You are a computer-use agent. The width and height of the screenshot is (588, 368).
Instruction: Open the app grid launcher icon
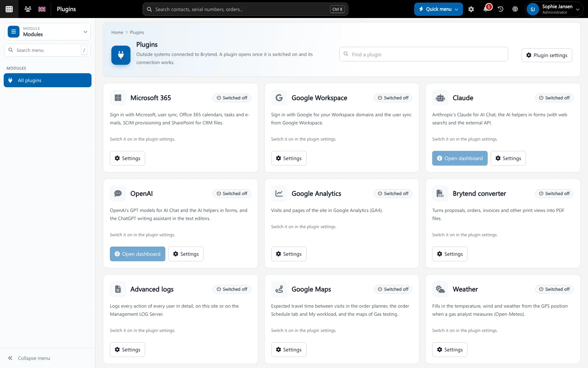tap(9, 9)
